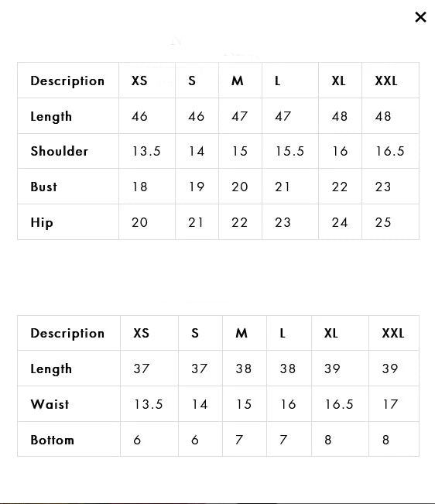Click the XL header in bottom table

[331, 333]
